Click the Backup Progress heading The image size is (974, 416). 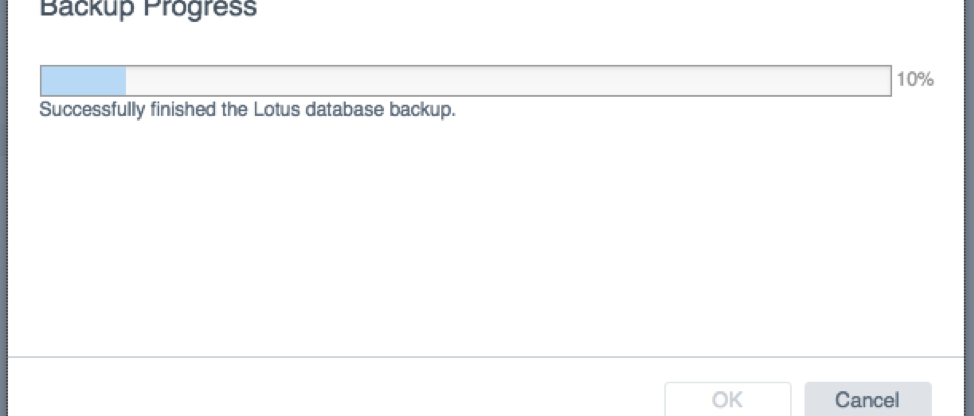coord(148,9)
